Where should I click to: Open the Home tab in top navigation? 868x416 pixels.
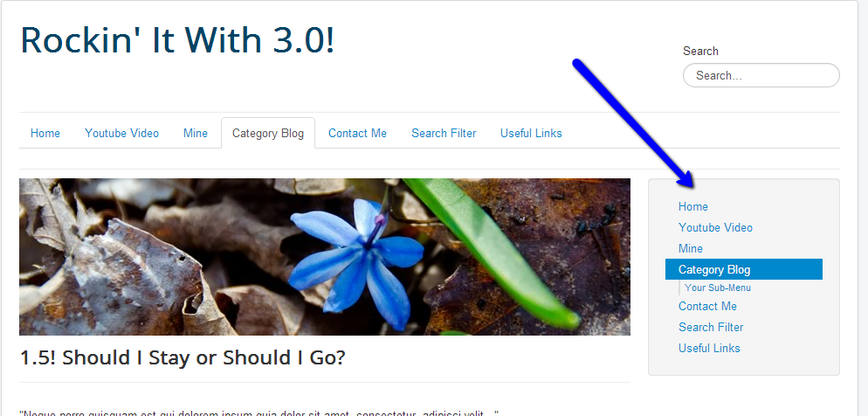(45, 134)
